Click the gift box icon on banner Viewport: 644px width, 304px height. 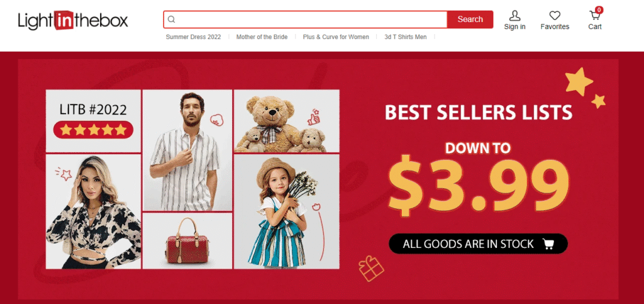pyautogui.click(x=371, y=268)
